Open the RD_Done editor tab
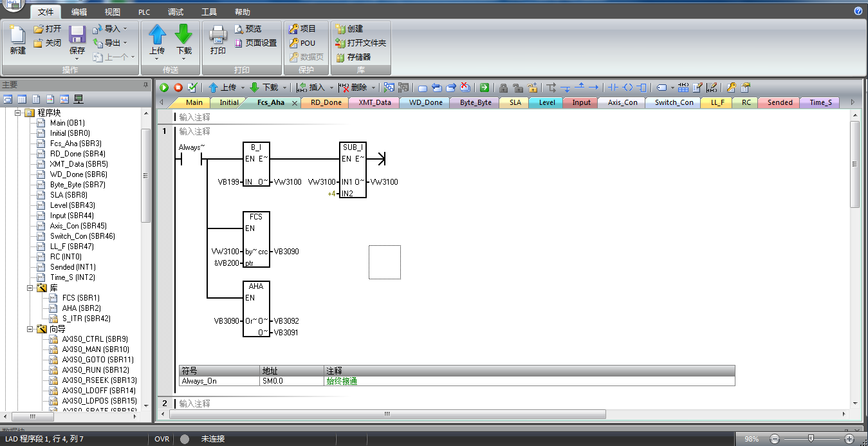Image resolution: width=868 pixels, height=446 pixels. [326, 102]
